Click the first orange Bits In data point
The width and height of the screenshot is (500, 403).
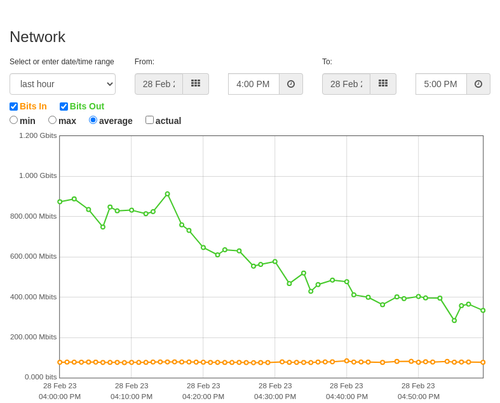pyautogui.click(x=60, y=362)
